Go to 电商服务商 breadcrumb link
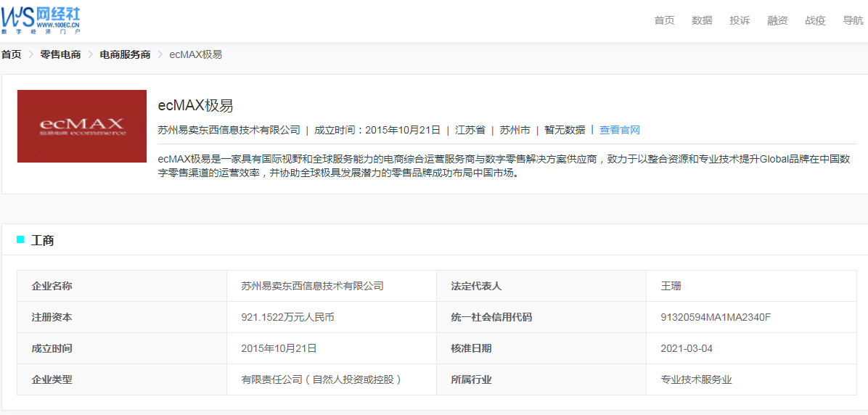Screen dimensions: 868x415 (125, 55)
